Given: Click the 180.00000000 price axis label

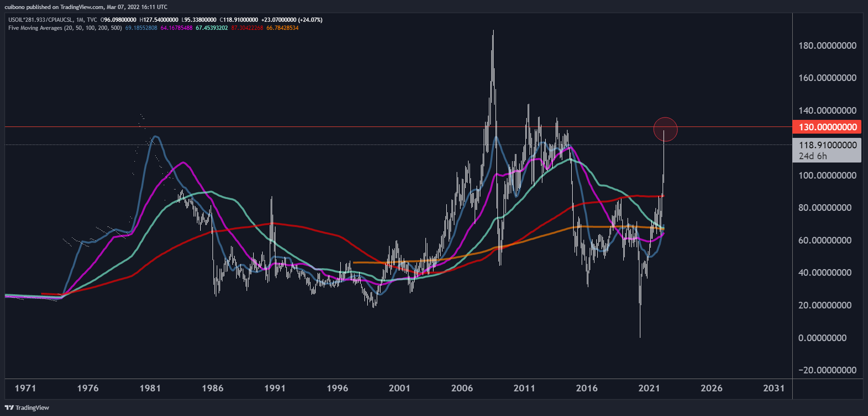Looking at the screenshot, I should coord(827,46).
